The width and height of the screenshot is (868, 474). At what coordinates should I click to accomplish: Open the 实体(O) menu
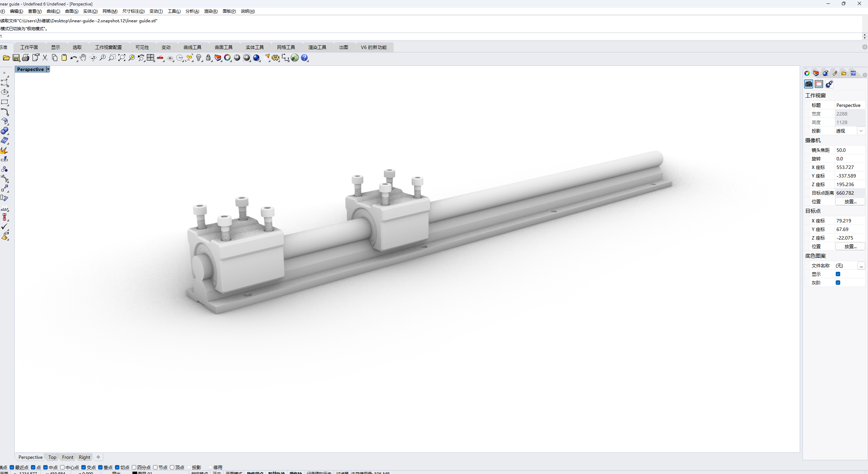click(x=90, y=11)
